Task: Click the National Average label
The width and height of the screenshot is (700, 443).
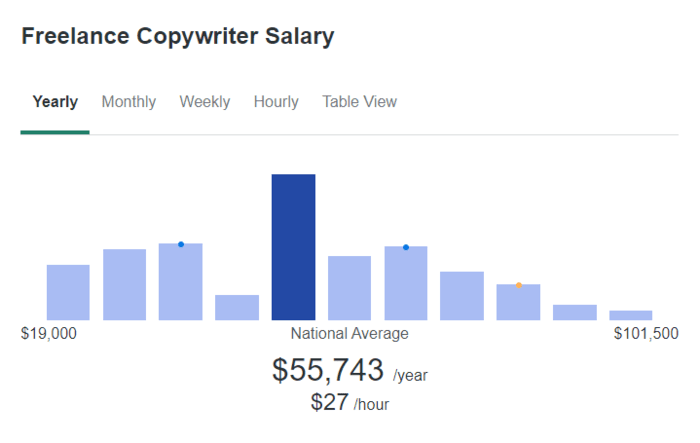Action: pos(349,334)
